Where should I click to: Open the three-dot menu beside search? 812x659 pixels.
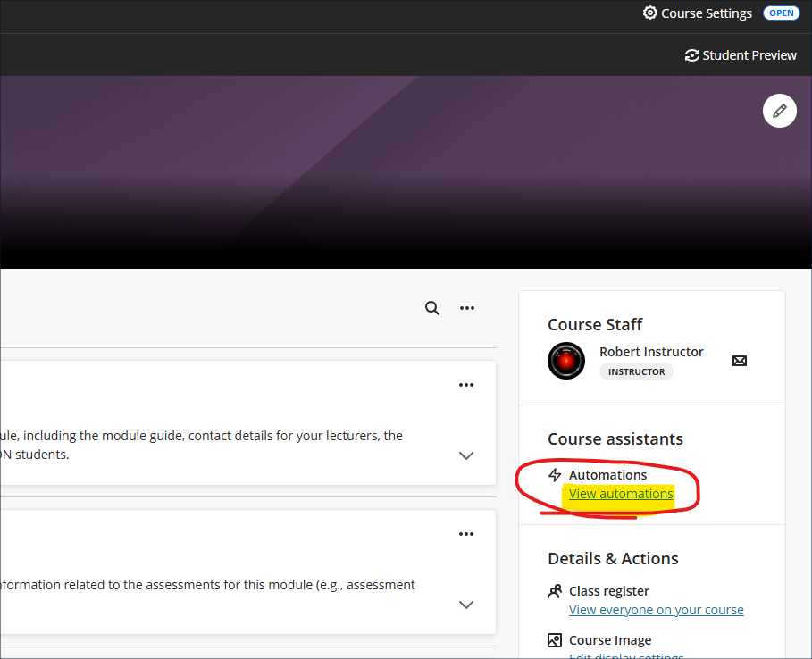click(467, 308)
